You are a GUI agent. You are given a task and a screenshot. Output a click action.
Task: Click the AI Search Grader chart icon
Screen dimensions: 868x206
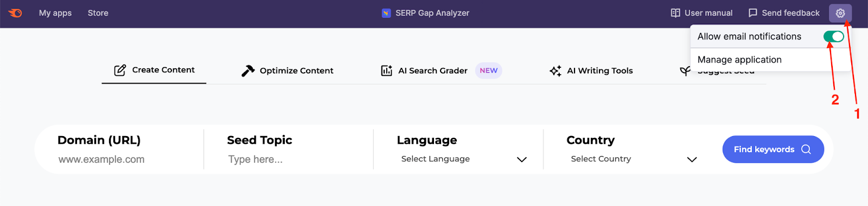[387, 70]
